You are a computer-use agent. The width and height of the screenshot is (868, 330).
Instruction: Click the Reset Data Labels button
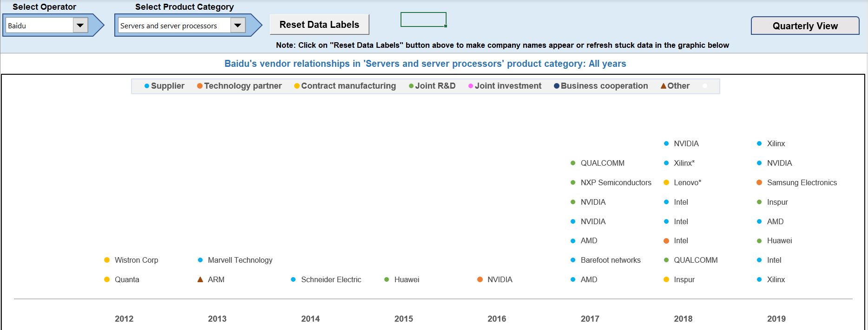[x=319, y=25]
